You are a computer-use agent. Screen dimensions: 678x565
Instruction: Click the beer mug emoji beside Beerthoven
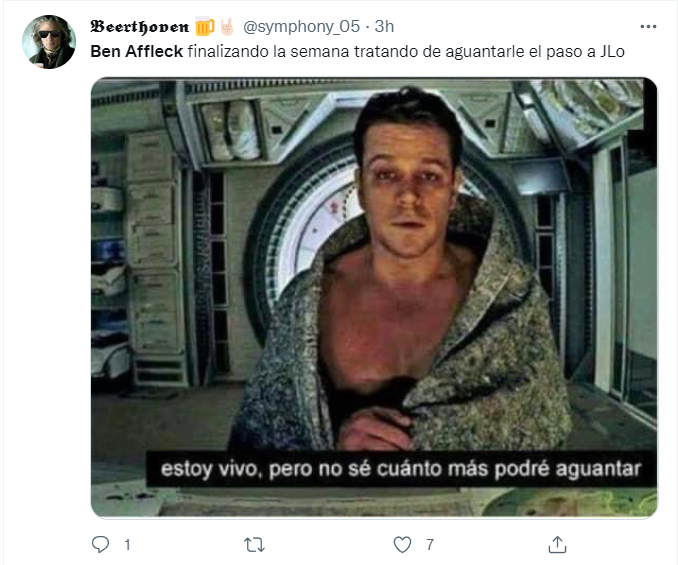(204, 27)
